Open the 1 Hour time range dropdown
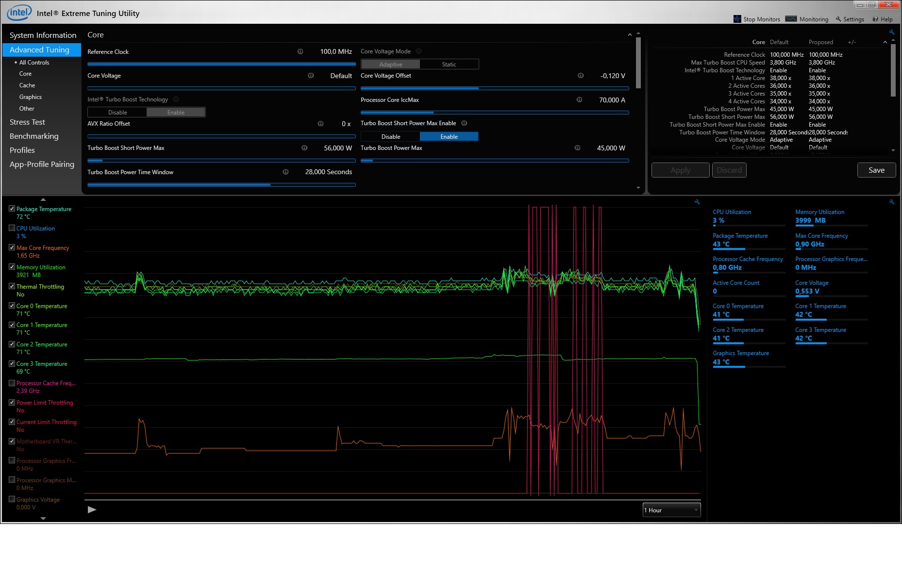This screenshot has width=902, height=588. 671,510
